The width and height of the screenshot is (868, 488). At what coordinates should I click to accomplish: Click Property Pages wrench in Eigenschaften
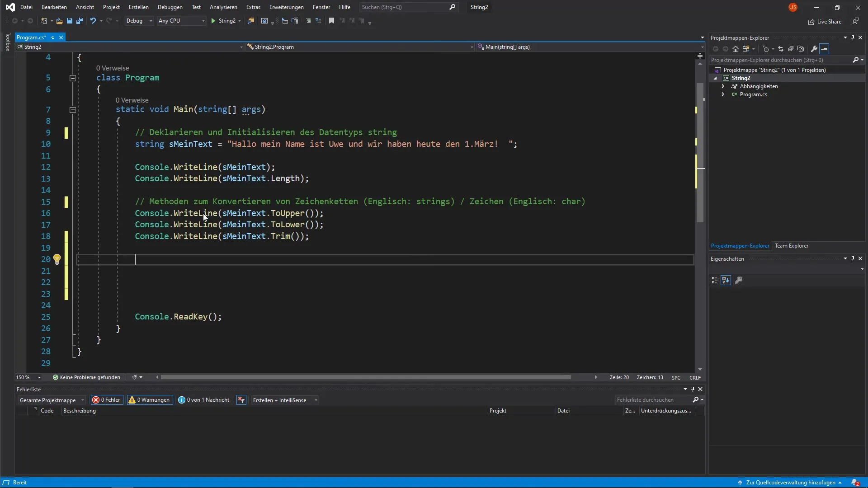pos(739,280)
